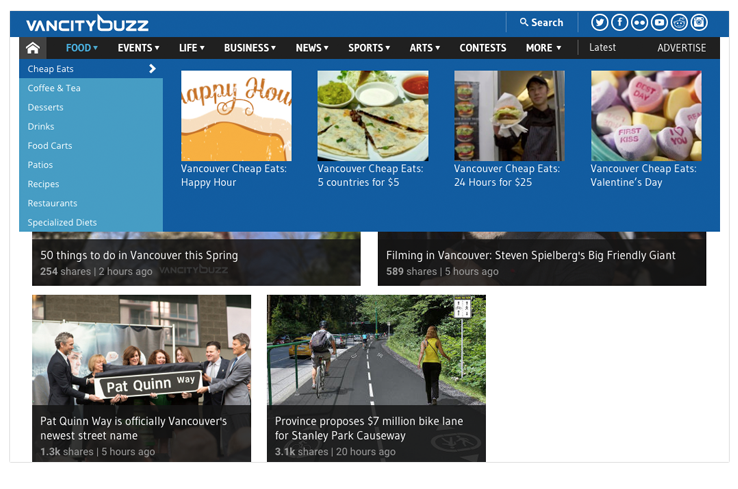Open the Stanley Park bike lane photo

376,350
